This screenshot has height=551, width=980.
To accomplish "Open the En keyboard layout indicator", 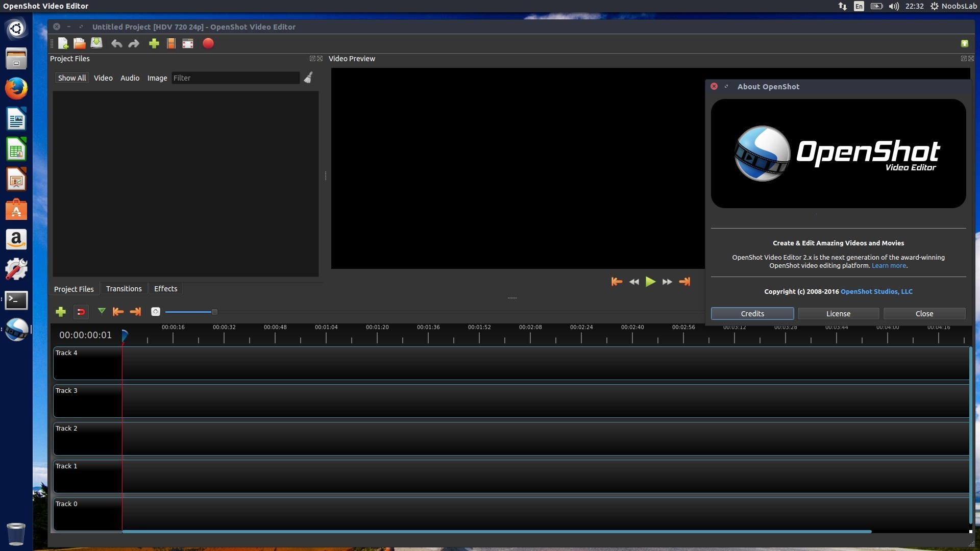I will pos(859,6).
